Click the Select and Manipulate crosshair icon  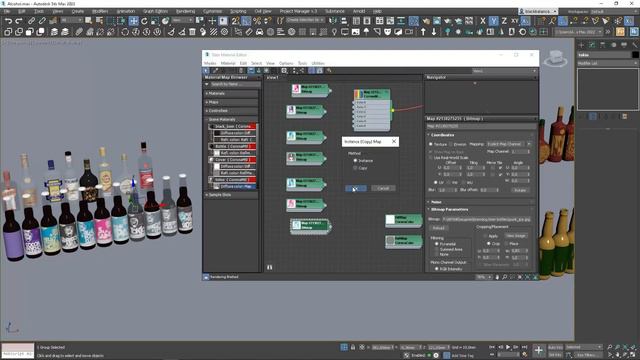click(x=212, y=21)
